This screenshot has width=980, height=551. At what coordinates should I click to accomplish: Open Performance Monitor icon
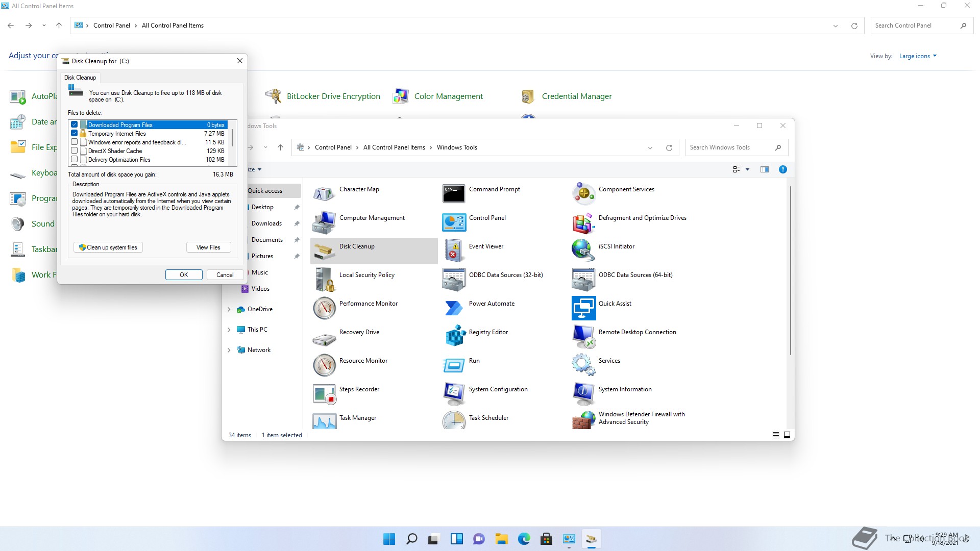[324, 309]
